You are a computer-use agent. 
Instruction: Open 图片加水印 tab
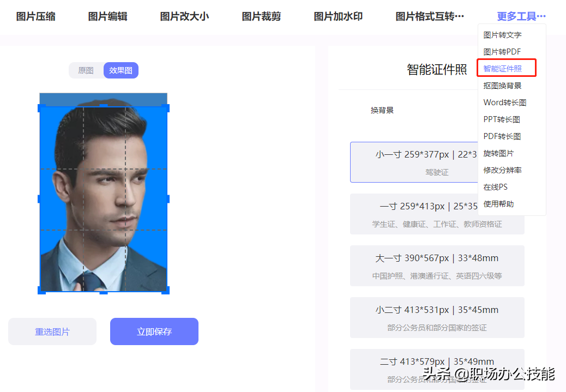coord(338,16)
